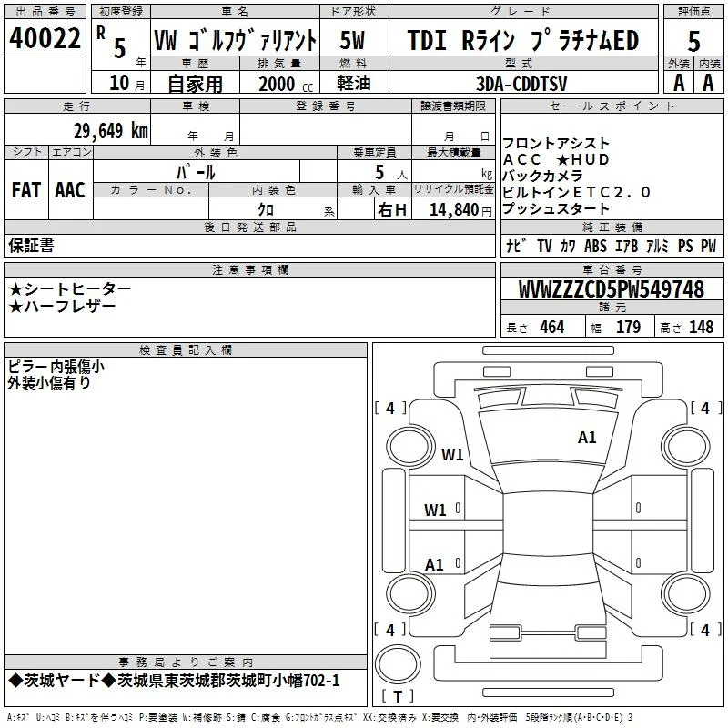Screen dimensions: 728x728
Task: Click equipment item エアB
Action: [x=626, y=246]
